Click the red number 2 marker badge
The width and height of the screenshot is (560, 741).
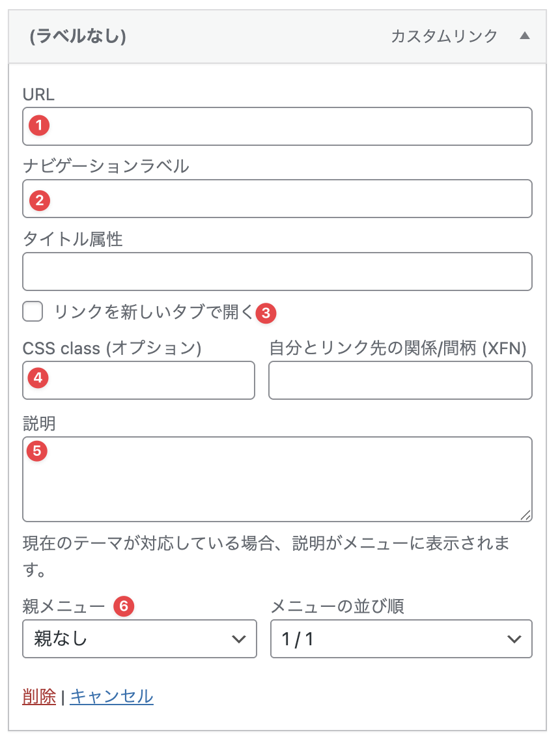39,200
